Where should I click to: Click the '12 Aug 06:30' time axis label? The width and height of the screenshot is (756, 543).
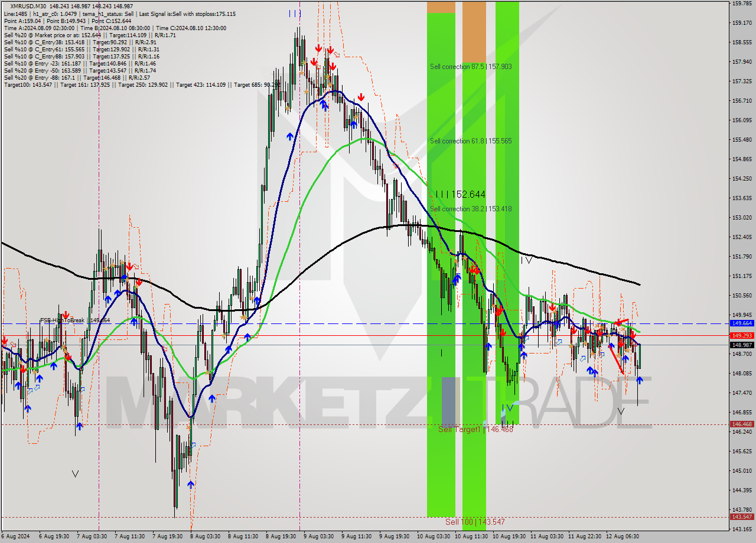pos(621,537)
